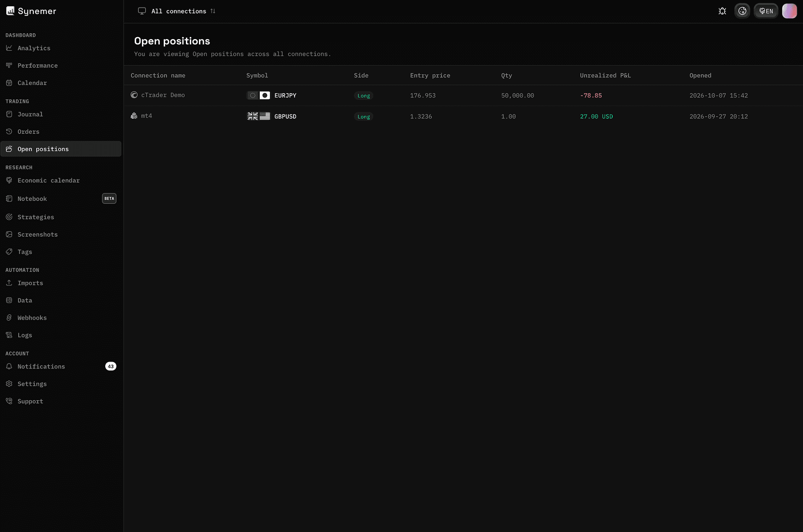Click the Economic calendar icon

[x=9, y=181]
